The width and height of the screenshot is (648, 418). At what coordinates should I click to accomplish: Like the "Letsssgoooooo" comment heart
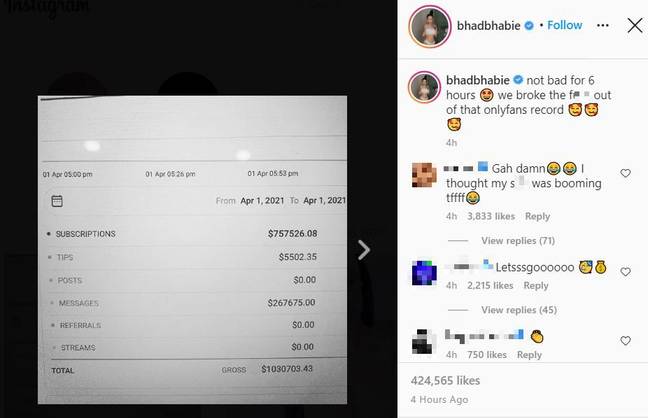pyautogui.click(x=625, y=272)
